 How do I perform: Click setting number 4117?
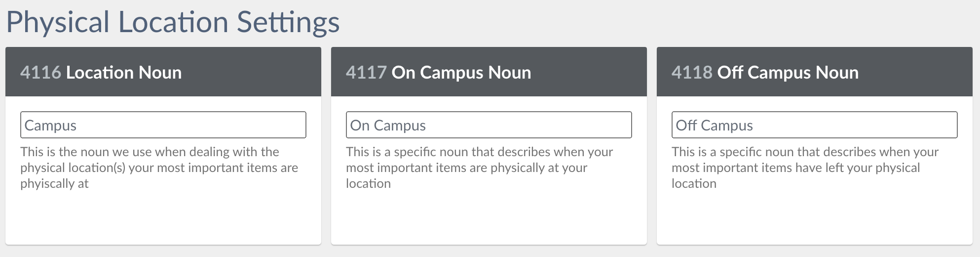click(366, 73)
